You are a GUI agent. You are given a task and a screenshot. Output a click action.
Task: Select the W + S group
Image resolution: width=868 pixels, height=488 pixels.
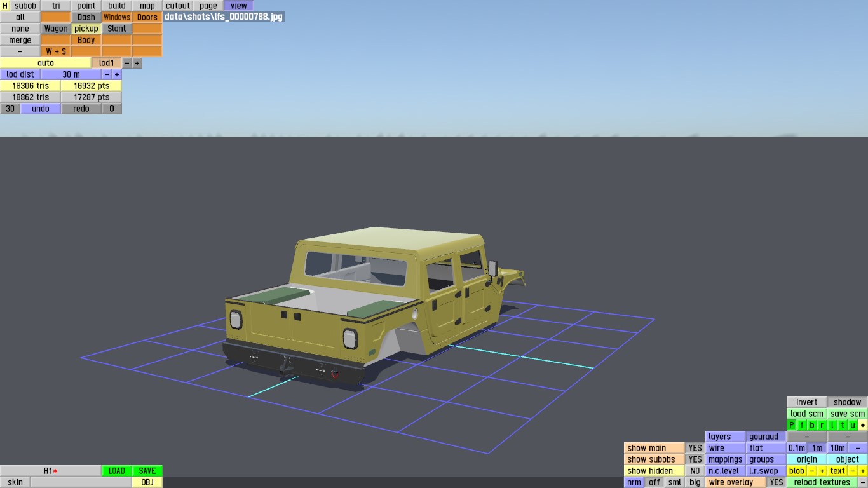pos(56,51)
